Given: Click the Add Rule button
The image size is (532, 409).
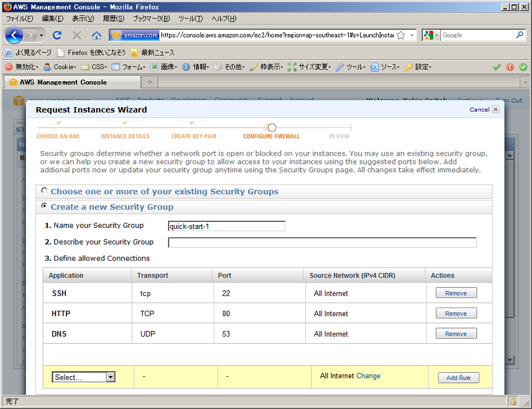Looking at the screenshot, I should (x=458, y=378).
